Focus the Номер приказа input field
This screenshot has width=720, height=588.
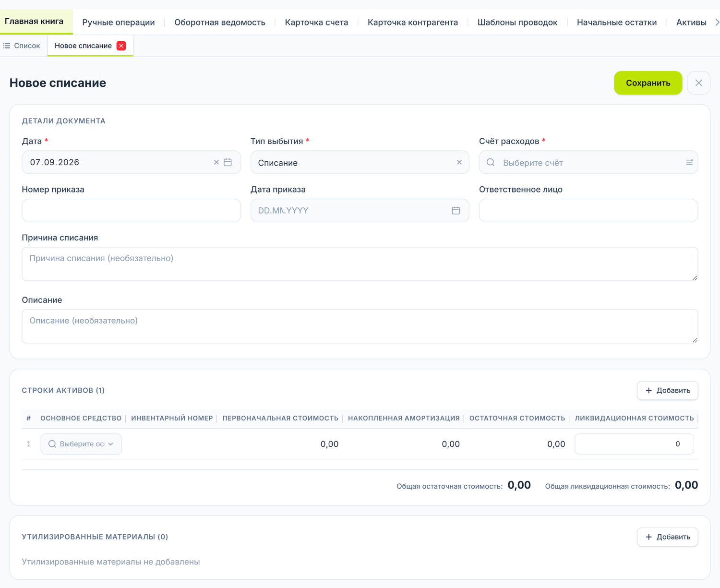(131, 210)
